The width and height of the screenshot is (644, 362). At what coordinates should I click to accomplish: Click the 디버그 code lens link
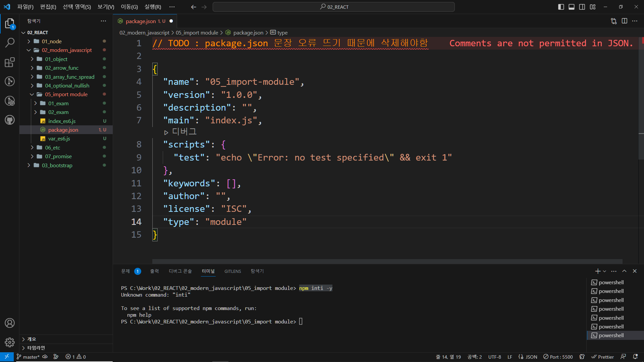coord(184,132)
